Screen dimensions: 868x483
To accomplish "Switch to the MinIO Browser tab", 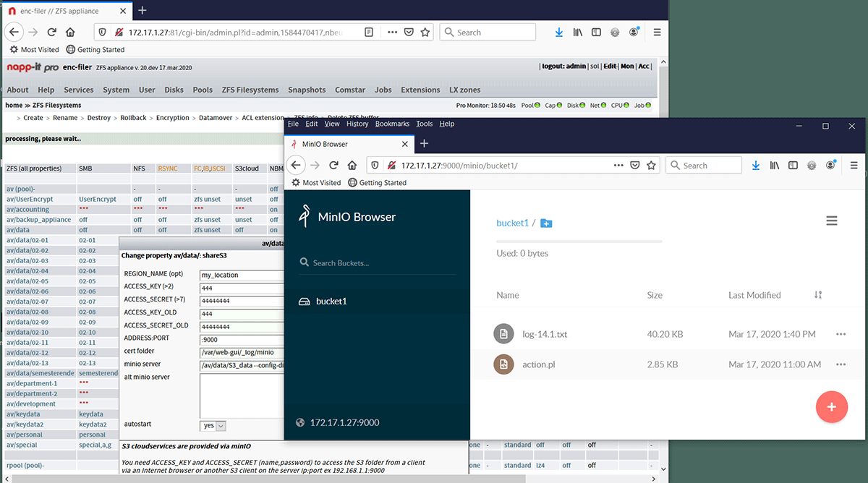I will point(349,144).
